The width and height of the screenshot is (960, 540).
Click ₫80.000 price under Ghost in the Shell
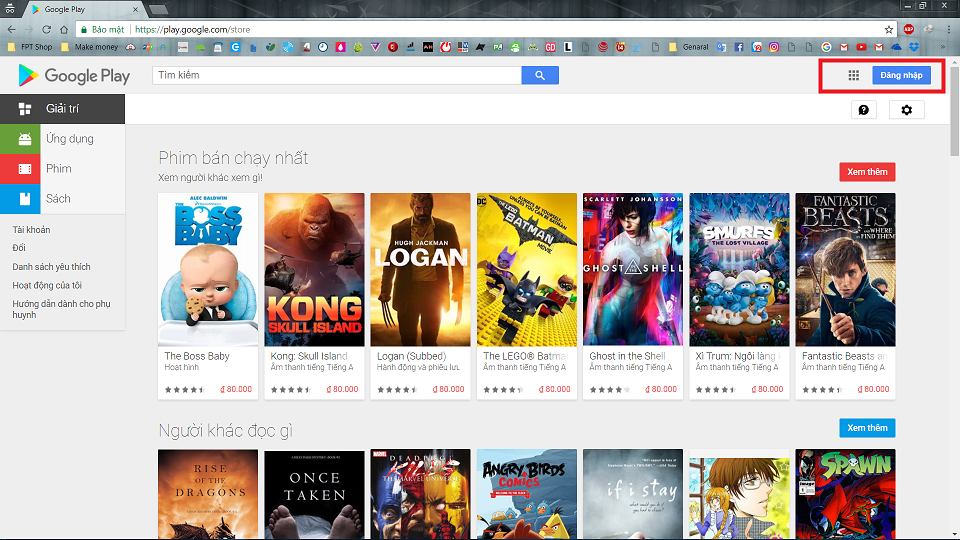pyautogui.click(x=661, y=389)
